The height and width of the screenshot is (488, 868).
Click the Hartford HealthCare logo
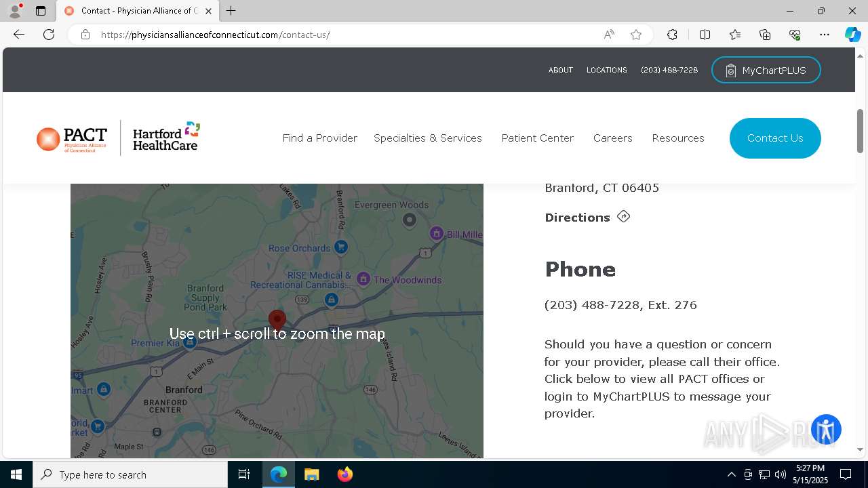[166, 137]
